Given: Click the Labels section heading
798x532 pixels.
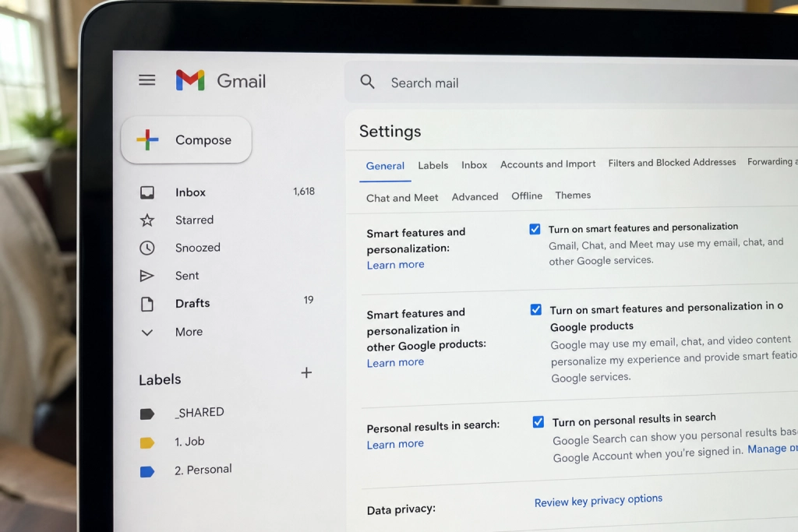Looking at the screenshot, I should point(160,379).
